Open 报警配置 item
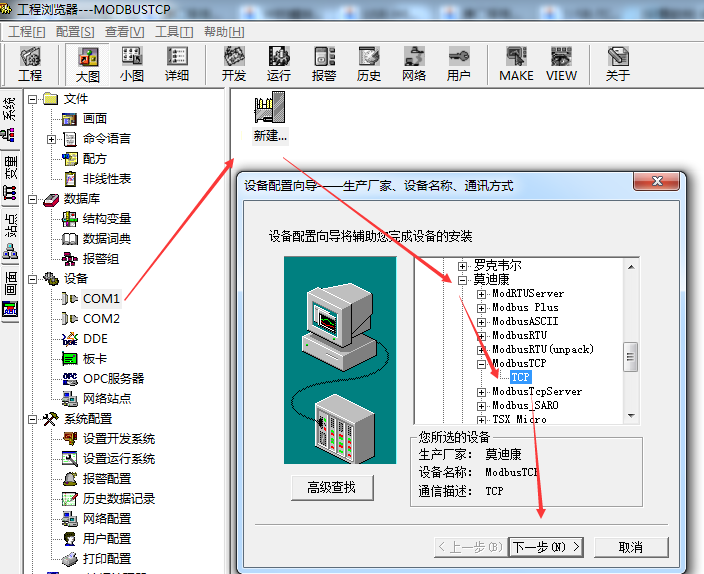This screenshot has width=704, height=574. [x=107, y=479]
